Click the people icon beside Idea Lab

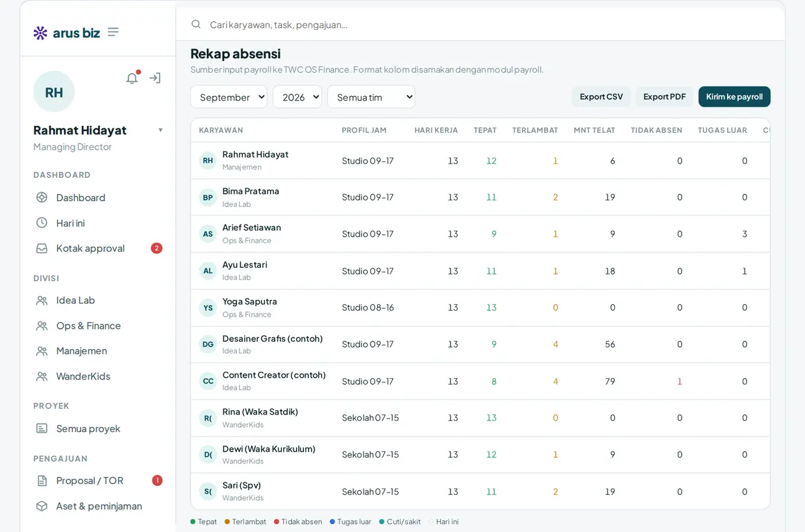pos(42,300)
